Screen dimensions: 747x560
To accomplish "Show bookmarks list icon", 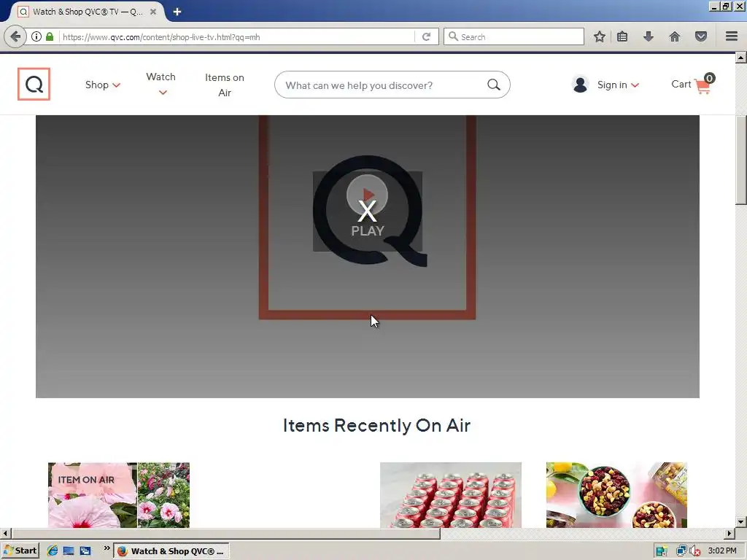I will pos(622,36).
